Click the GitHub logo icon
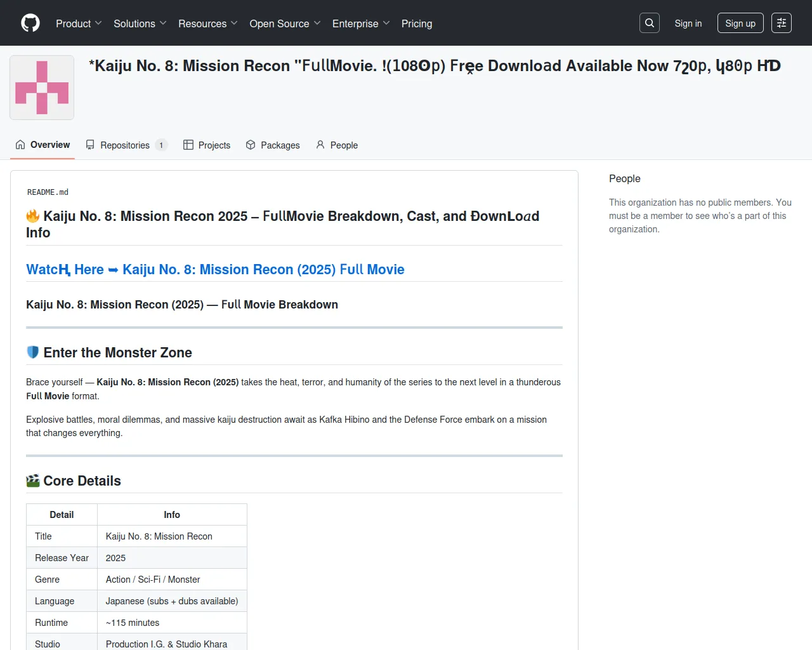 point(30,23)
